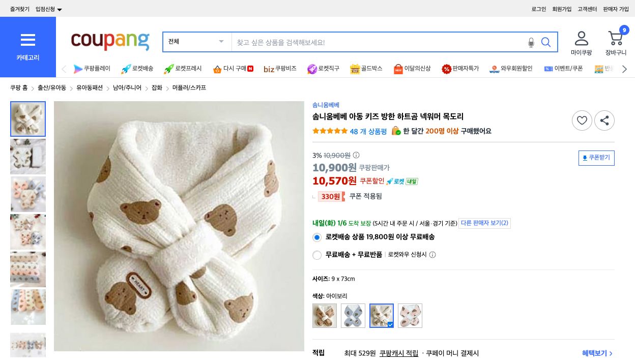Expand more categories with the right chevron

(624, 69)
